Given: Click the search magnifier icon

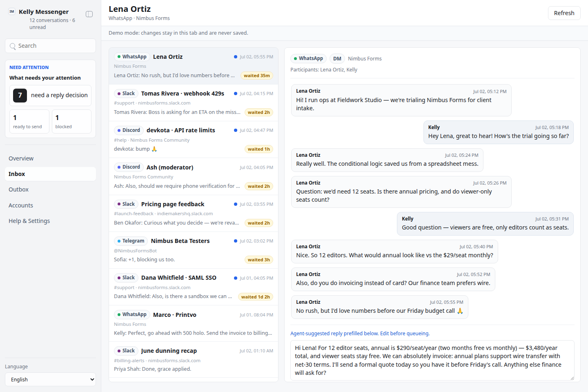Looking at the screenshot, I should pos(13,46).
